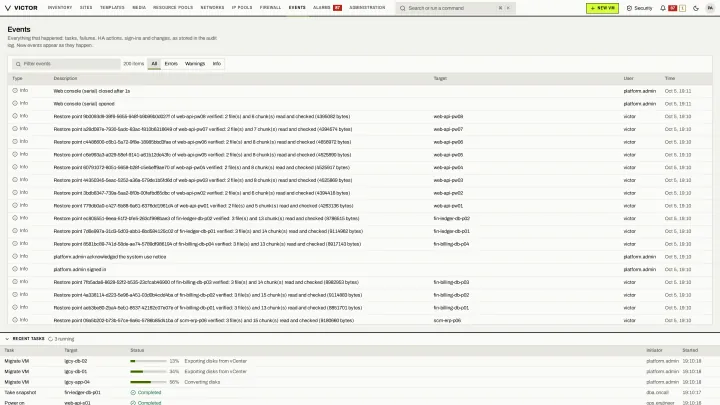Image resolution: width=720 pixels, height=405 pixels.
Task: Open the notifications bell icon
Action: pos(663,8)
